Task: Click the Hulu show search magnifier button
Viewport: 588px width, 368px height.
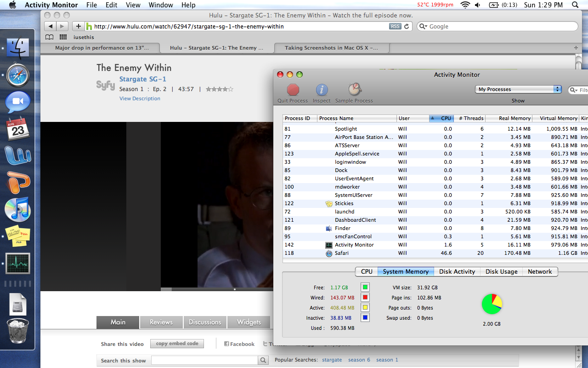Action: click(x=263, y=360)
